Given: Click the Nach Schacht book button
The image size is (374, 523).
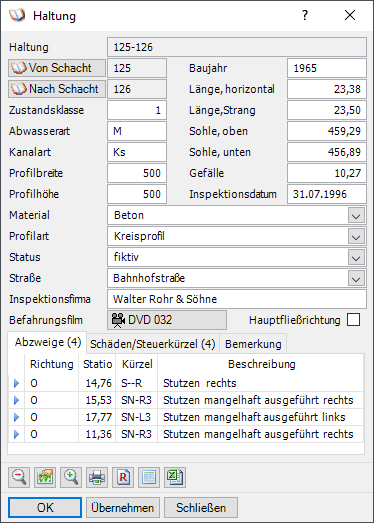Looking at the screenshot, I should coord(57,89).
